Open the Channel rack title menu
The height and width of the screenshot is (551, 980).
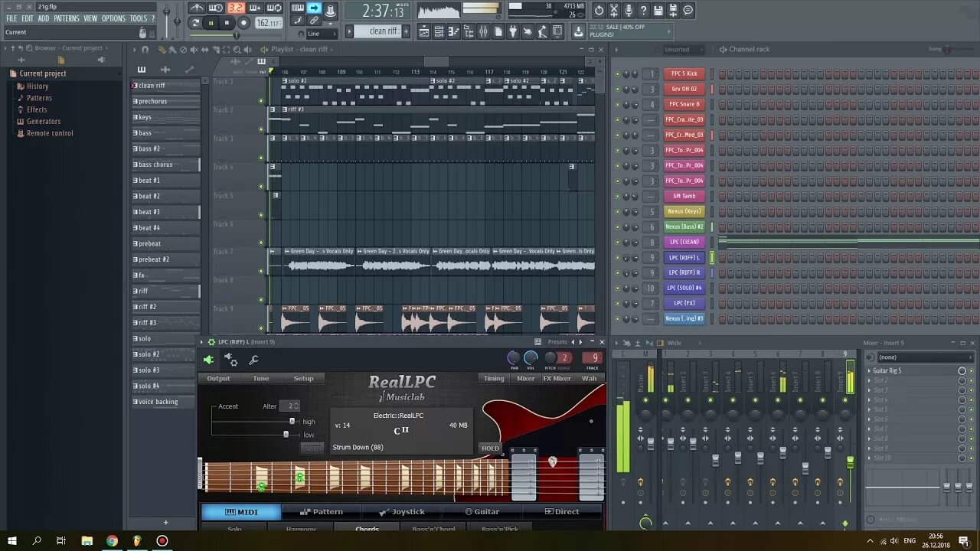point(749,49)
